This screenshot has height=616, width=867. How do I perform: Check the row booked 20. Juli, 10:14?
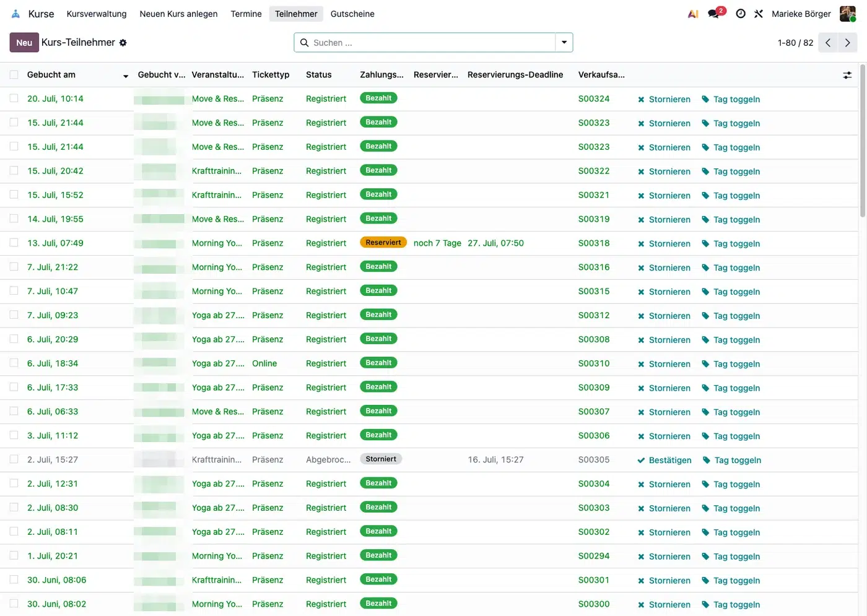pos(14,98)
